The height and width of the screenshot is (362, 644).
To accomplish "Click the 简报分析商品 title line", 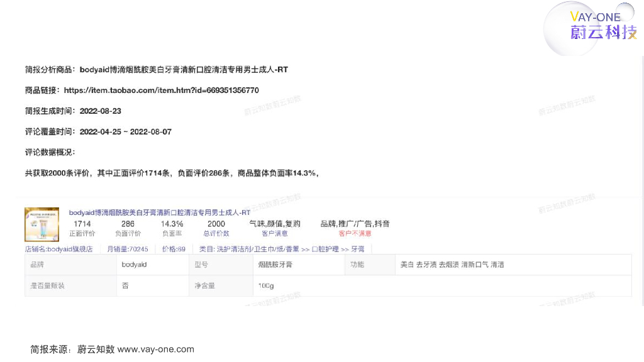I will [157, 70].
